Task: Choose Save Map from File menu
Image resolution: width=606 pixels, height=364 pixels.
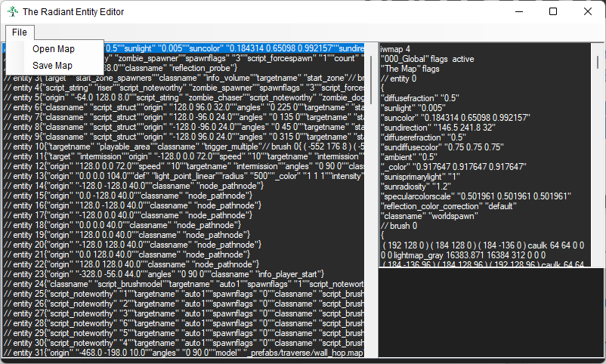Action: click(x=53, y=66)
